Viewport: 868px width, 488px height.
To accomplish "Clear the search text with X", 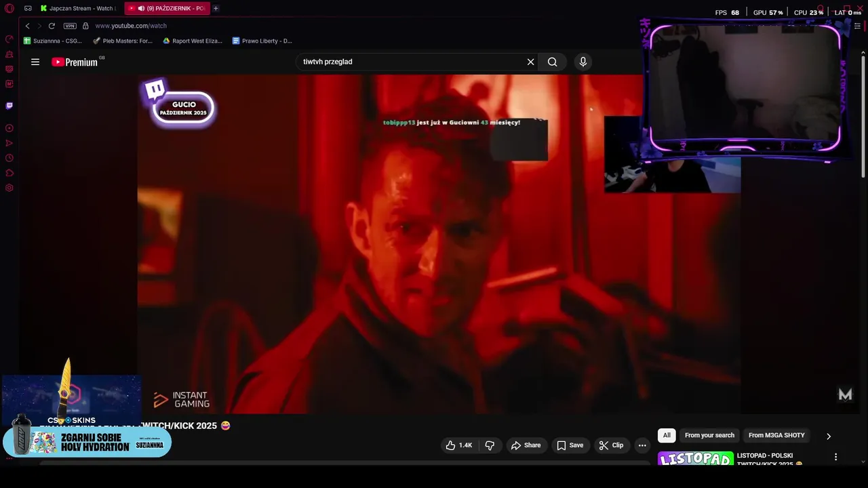I will (530, 62).
